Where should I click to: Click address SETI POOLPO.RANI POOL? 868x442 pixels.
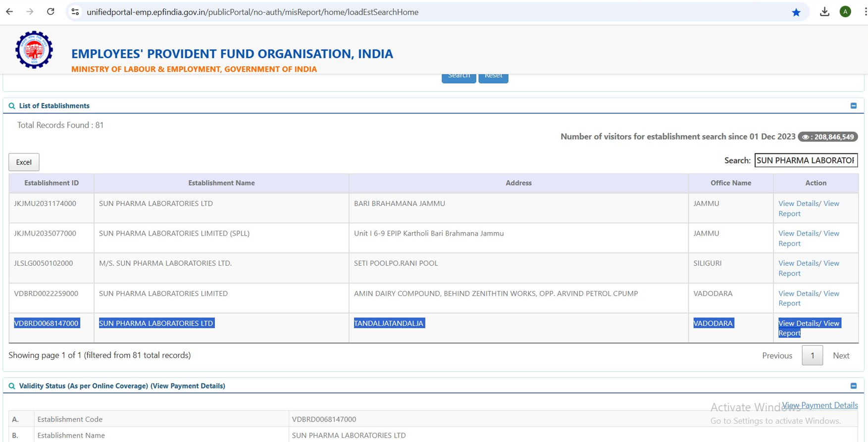tap(396, 263)
